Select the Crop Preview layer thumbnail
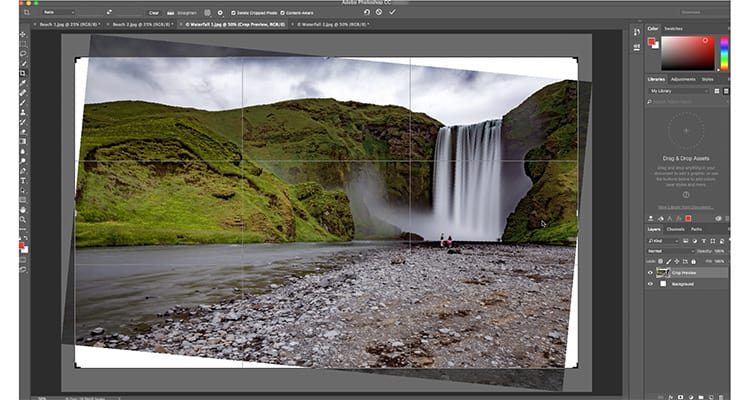This screenshot has height=400, width=750. 661,272
